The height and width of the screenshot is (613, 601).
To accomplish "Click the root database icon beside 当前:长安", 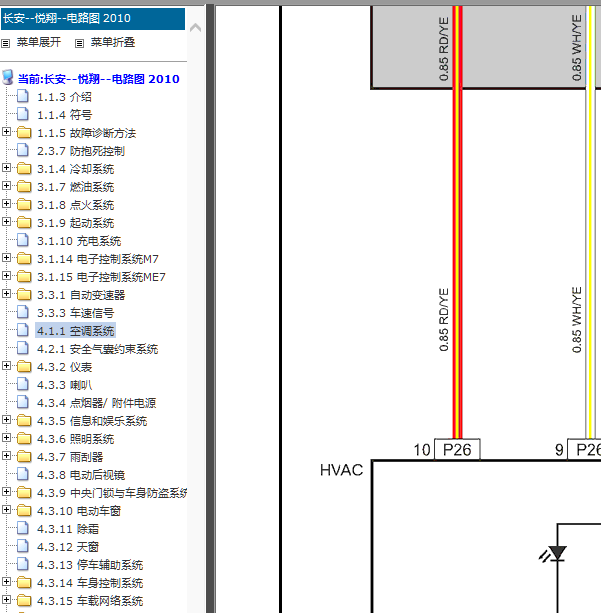I will click(8, 78).
